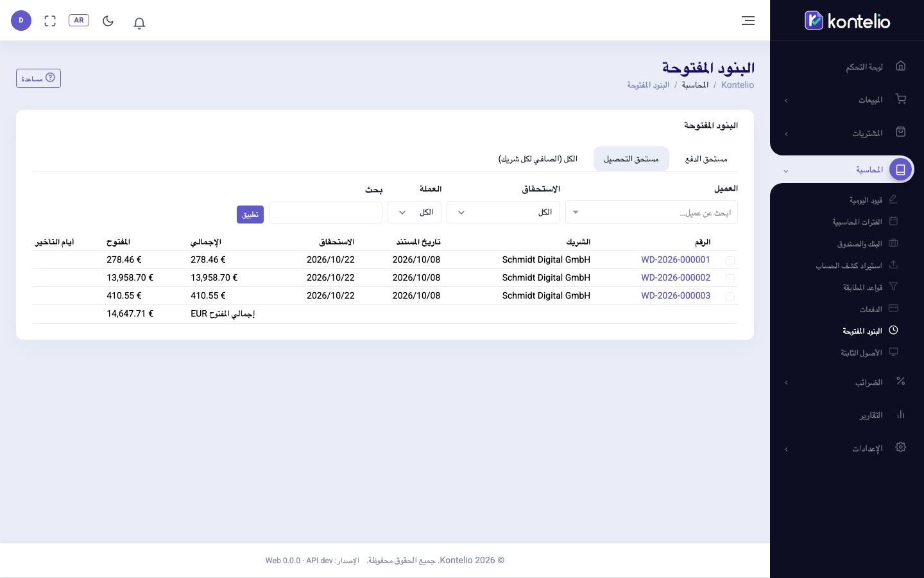Screen dimensions: 924x578
Task: Tick checkbox for WD-2026-000001 row
Action: [x=730, y=260]
